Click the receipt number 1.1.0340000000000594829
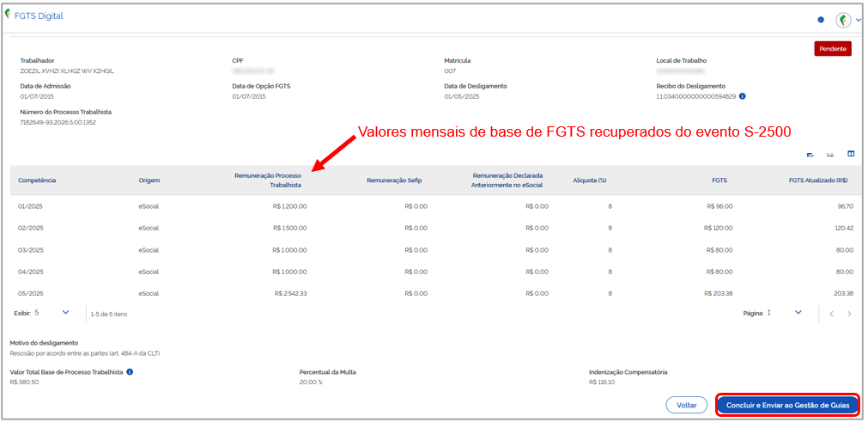The height and width of the screenshot is (422, 868). click(695, 96)
